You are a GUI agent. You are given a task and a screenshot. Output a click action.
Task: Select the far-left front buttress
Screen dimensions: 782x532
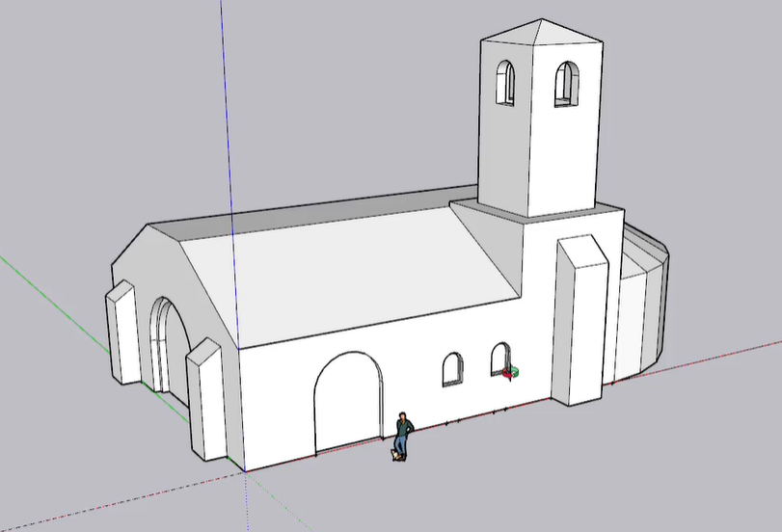point(121,332)
